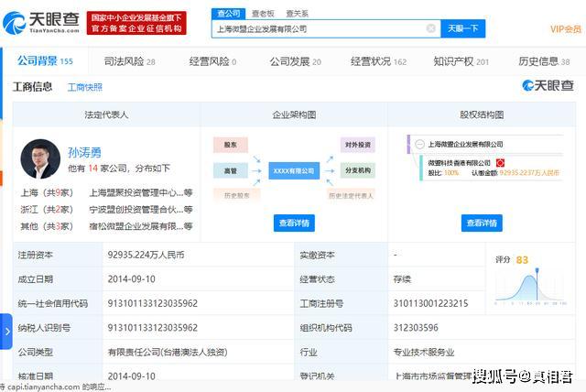This screenshot has width=586, height=392.
Task: Click the 历史股东 box in structure chart
Action: [x=237, y=195]
